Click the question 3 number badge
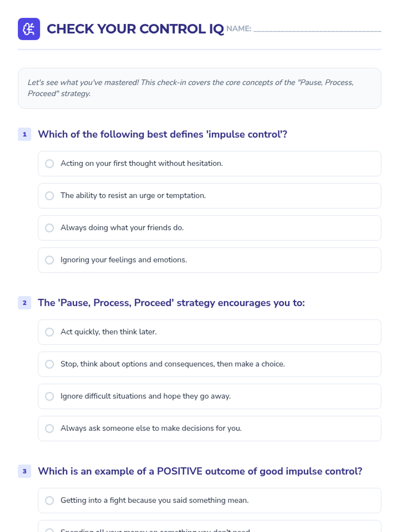This screenshot has height=532, width=399. [x=25, y=471]
